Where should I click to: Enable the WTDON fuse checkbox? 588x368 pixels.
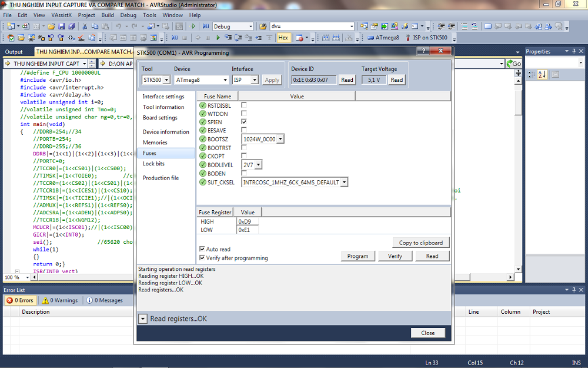pyautogui.click(x=244, y=114)
